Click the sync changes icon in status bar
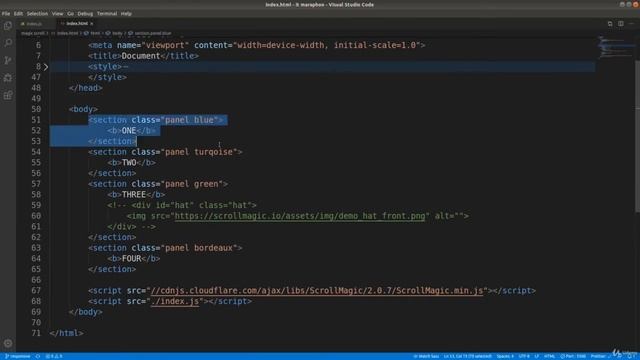The height and width of the screenshot is (360, 640). click(38, 356)
